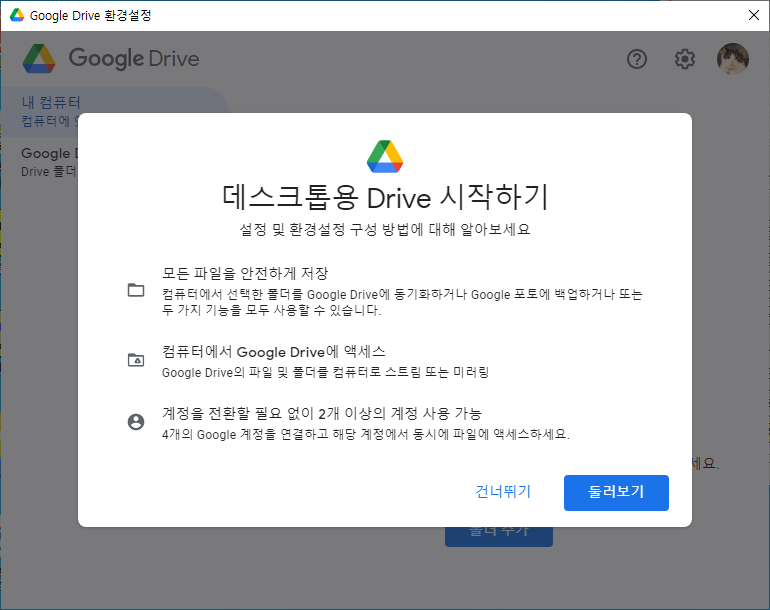Select the 내 컴퓨터 sidebar tab
This screenshot has width=770, height=610.
tap(114, 111)
